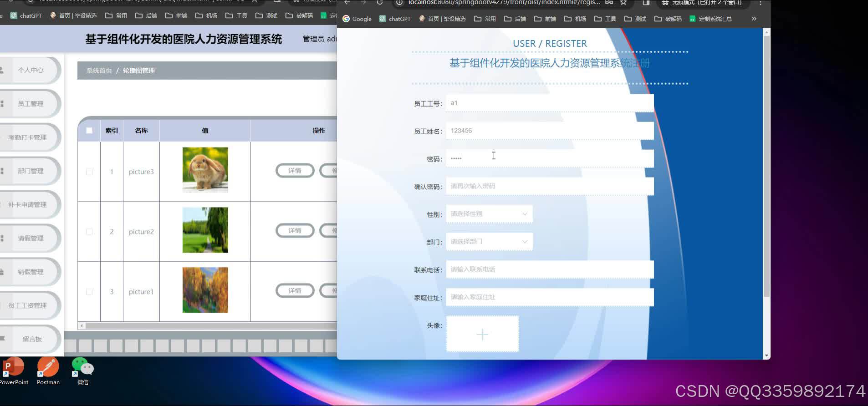Show more bookmarks chevron in register window
868x406 pixels.
pos(754,19)
